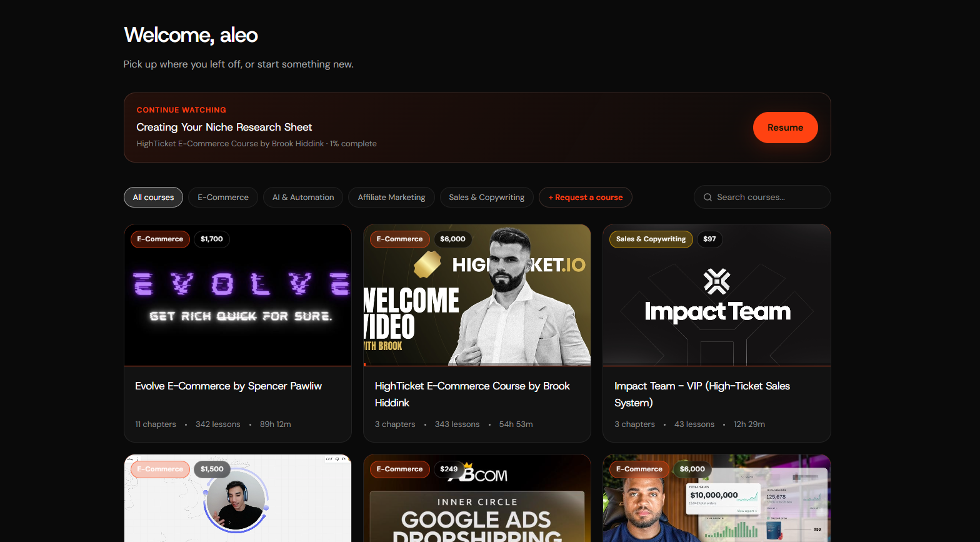
Task: Click the "Pick up where you left off" subtitle
Action: pos(238,64)
